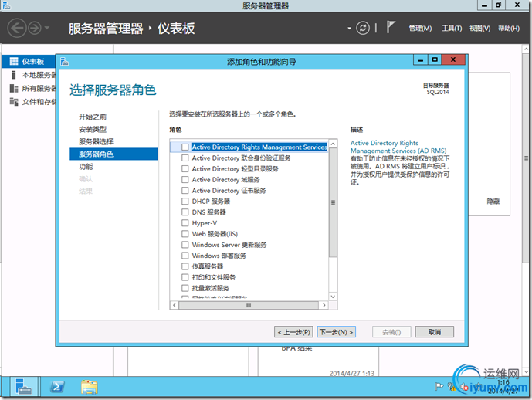
Task: Check Hyper-V role
Action: coord(185,223)
